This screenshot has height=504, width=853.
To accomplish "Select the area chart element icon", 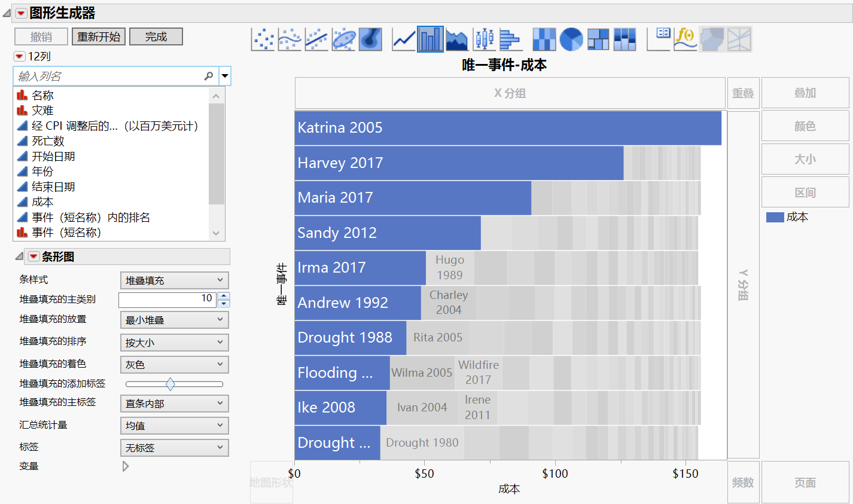I will point(456,39).
